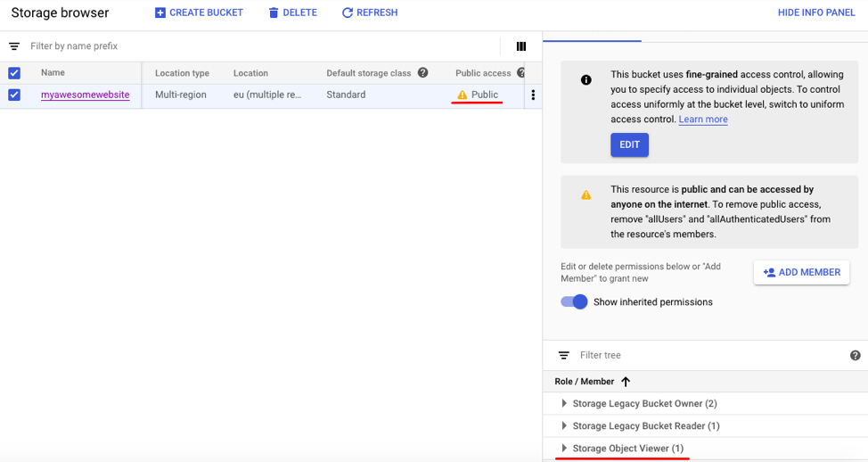Open the myawesomewebsite bucket link
Viewport: 868px width, 462px height.
85,95
